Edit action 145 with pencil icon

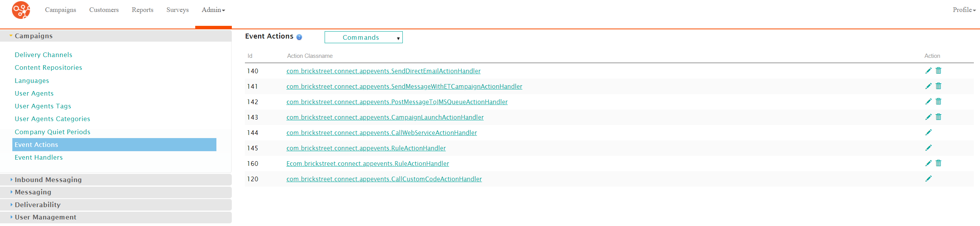click(x=928, y=148)
